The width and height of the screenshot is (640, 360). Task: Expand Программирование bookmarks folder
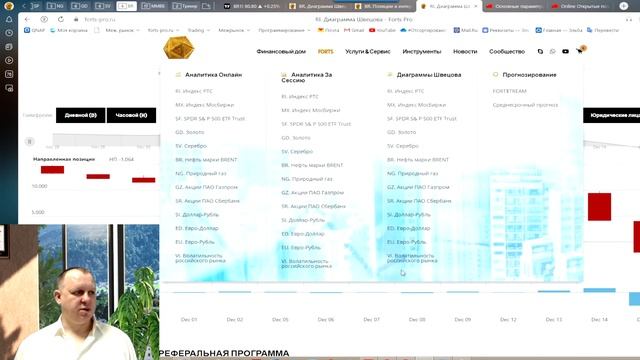284,30
